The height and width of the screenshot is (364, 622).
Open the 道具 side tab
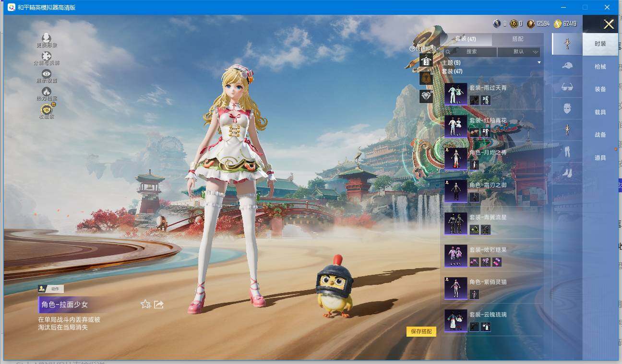coord(600,158)
